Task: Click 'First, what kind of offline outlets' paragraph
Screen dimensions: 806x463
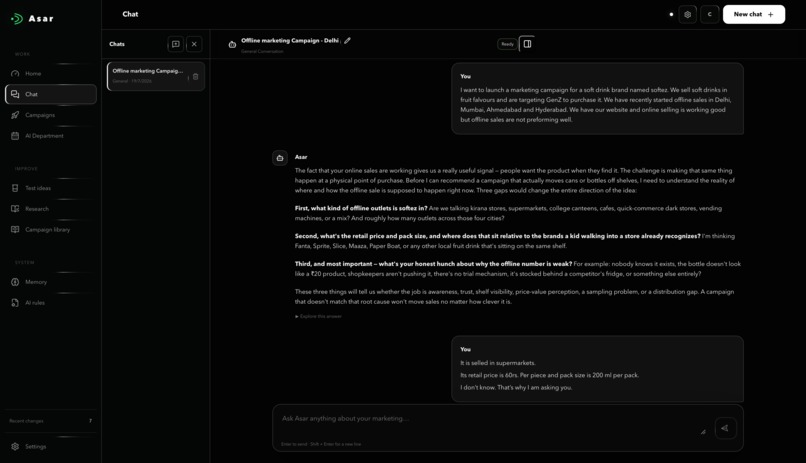Action: (x=508, y=213)
